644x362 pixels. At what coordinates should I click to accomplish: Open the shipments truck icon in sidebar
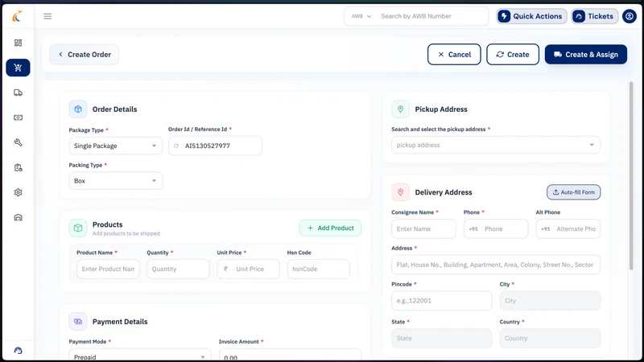[18, 93]
